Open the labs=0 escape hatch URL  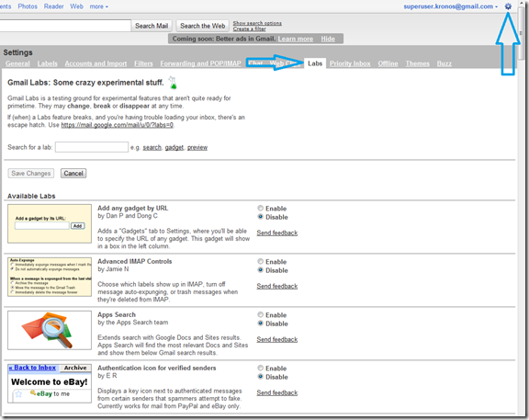(x=117, y=125)
